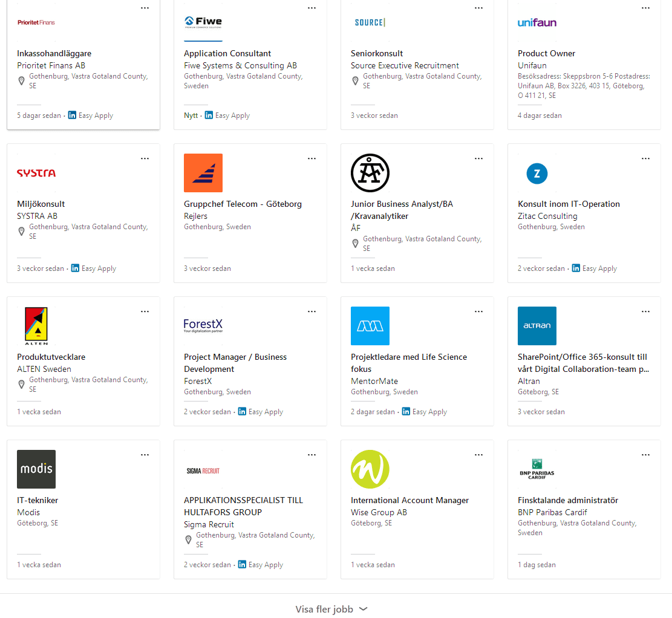This screenshot has width=672, height=618.
Task: Click Source Executive Recruitment company name
Action: click(405, 65)
